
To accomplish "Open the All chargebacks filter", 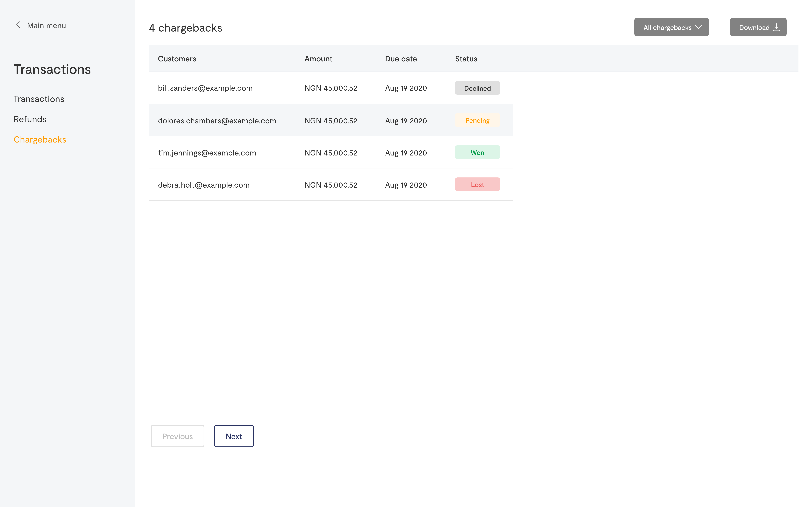I will [x=671, y=27].
